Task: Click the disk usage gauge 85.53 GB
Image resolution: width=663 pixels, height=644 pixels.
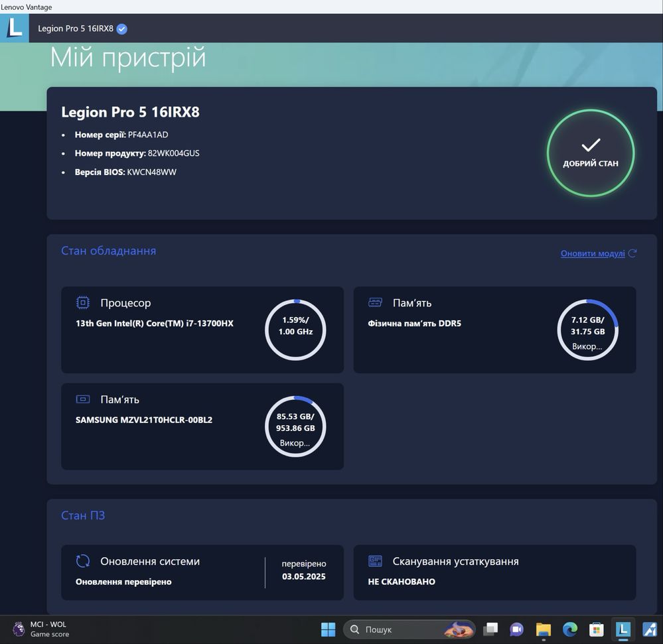Action: point(295,426)
